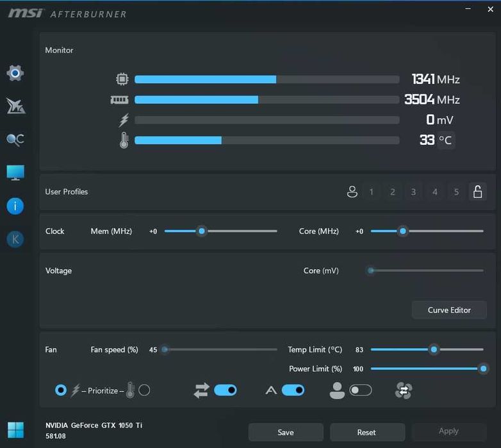This screenshot has width=501, height=448.
Task: Click the Reset button
Action: tap(367, 433)
